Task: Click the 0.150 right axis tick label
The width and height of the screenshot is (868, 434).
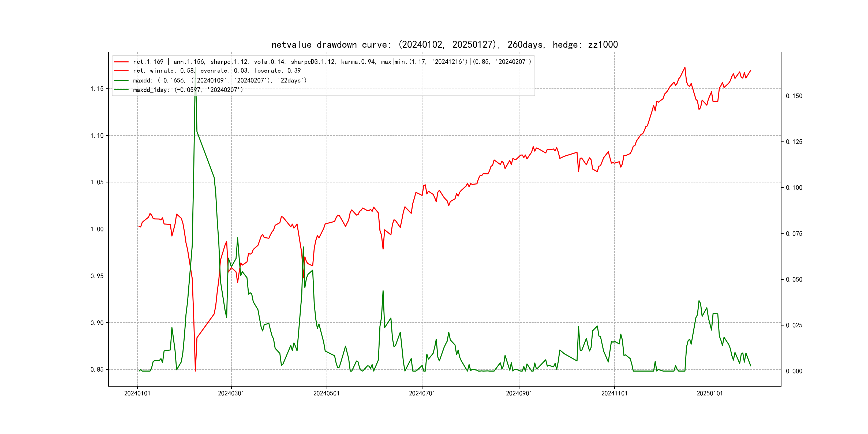Action: pyautogui.click(x=794, y=96)
